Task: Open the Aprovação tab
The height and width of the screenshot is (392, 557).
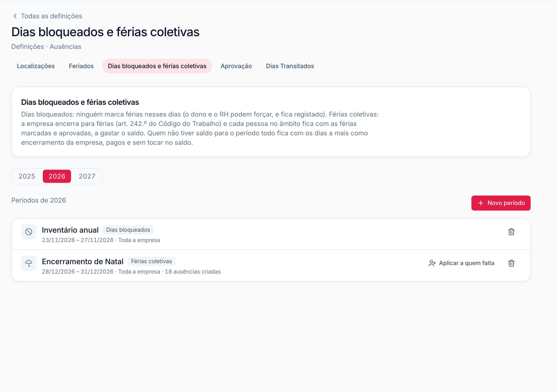Action: click(x=236, y=66)
